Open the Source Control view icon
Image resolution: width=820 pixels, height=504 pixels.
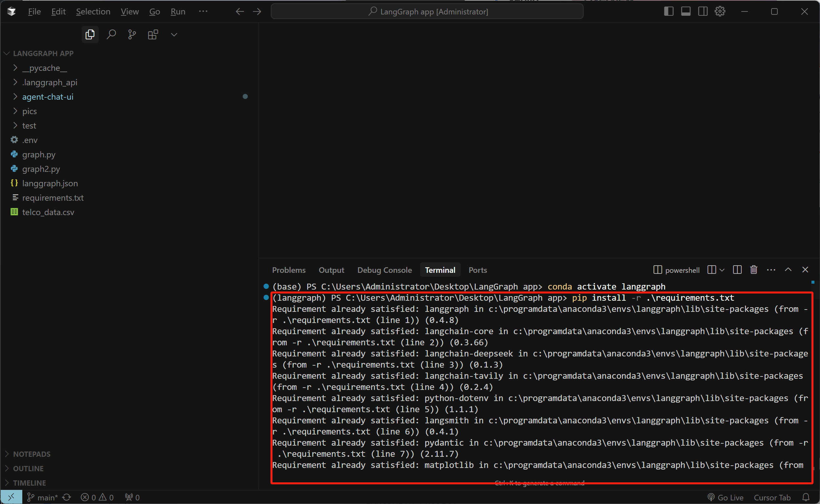pos(132,34)
